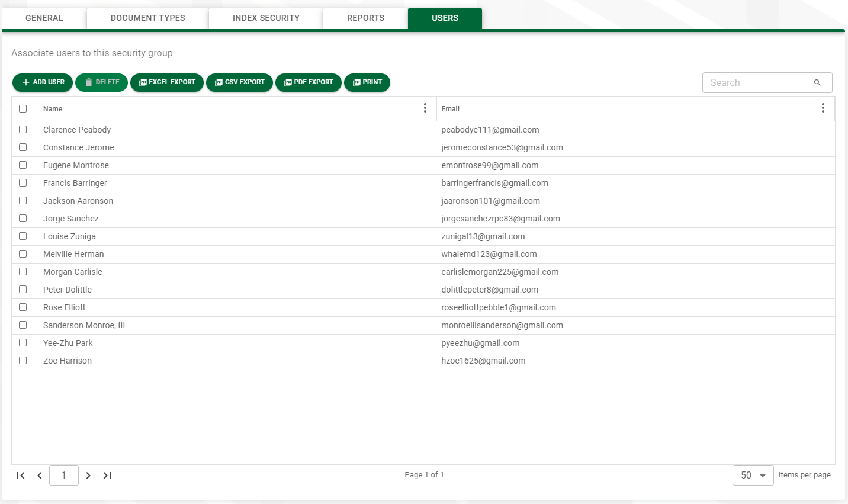Tick the Peter Dolittle checkbox
The image size is (848, 504).
tap(23, 289)
